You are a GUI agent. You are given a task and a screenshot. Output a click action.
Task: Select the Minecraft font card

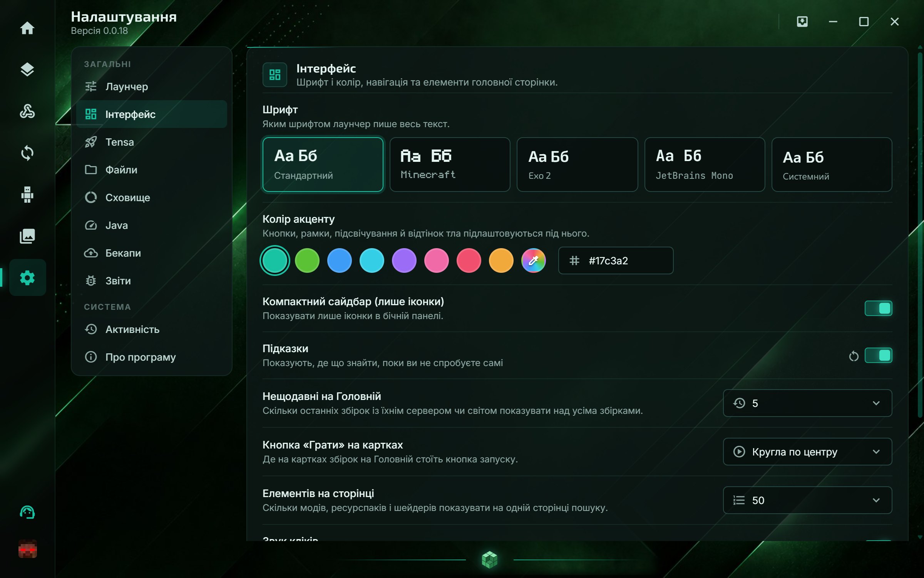click(x=450, y=165)
